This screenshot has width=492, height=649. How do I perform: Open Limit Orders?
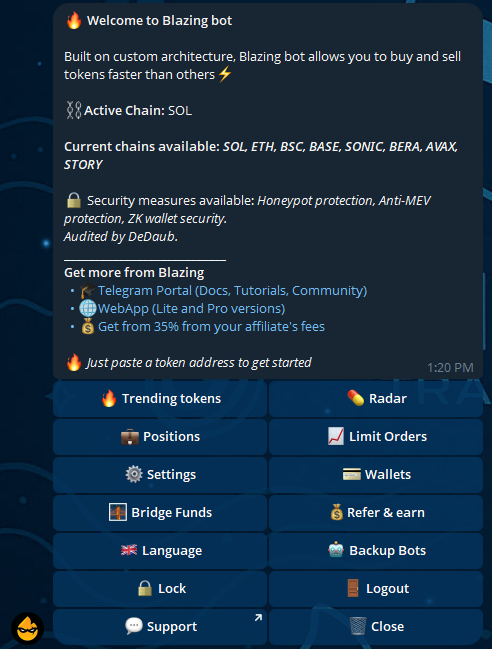(x=376, y=437)
